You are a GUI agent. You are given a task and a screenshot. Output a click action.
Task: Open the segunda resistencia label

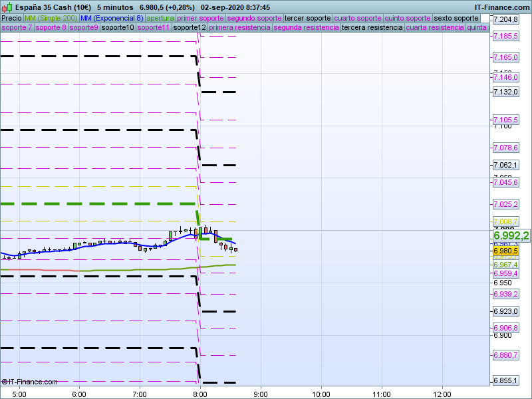click(x=306, y=27)
